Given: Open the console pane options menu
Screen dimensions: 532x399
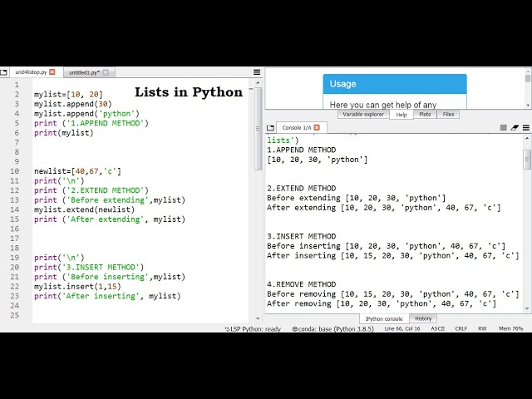Looking at the screenshot, I should tap(526, 127).
